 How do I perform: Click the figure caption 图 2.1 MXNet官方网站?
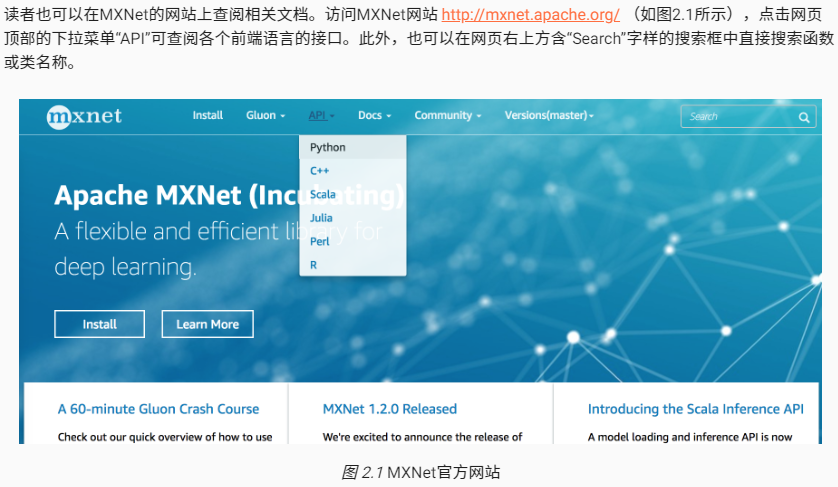point(421,473)
